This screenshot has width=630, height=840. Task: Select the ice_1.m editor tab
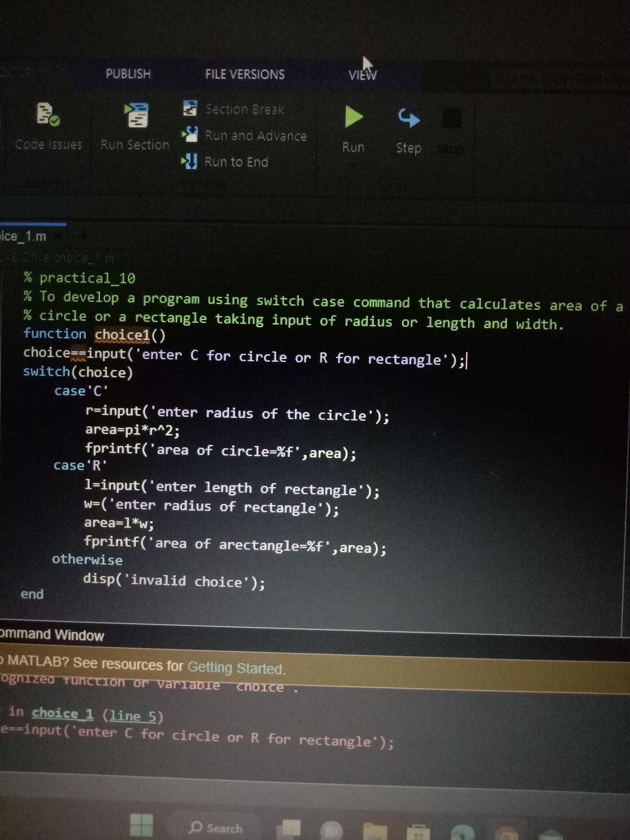pos(23,237)
